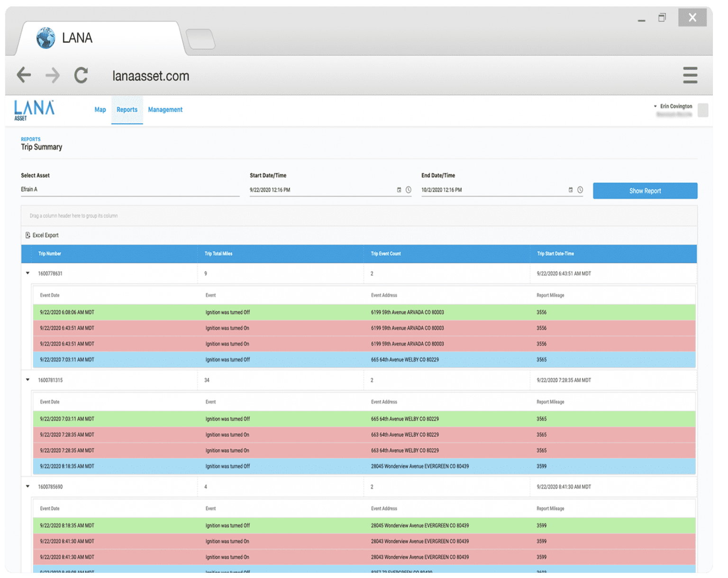The width and height of the screenshot is (728, 578).
Task: Open the browser menu icon
Action: click(x=690, y=75)
